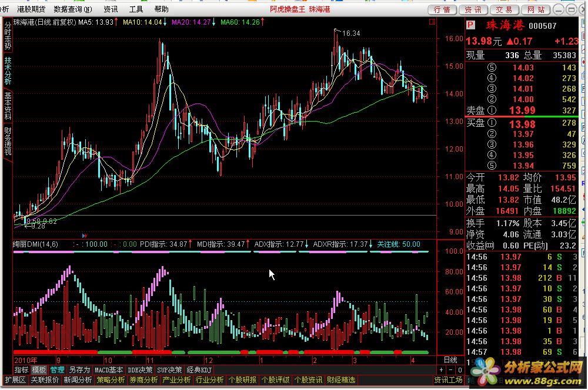This screenshot has width=588, height=390.
Task: Click the 关注线: 50.00 label
Action: click(x=399, y=244)
